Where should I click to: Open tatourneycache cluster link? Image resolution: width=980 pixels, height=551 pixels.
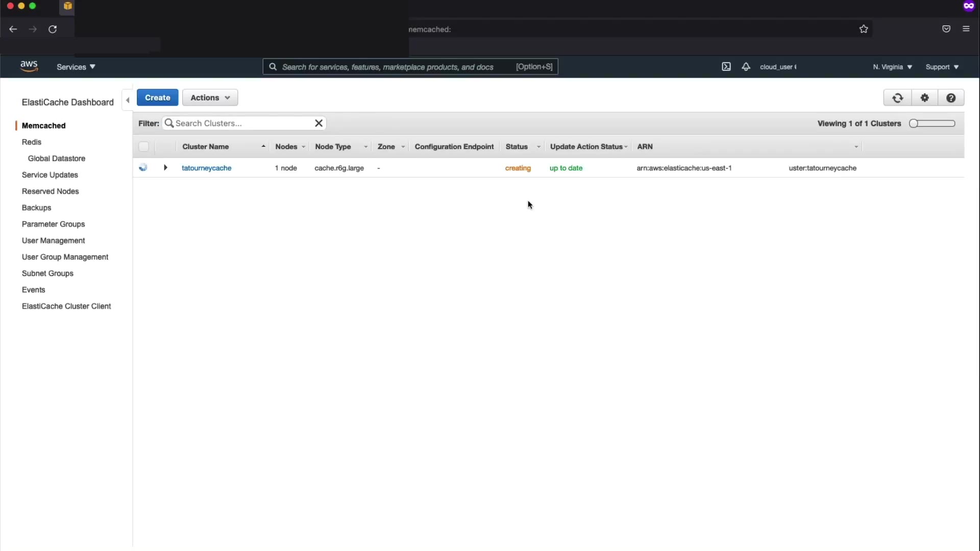[x=206, y=168]
